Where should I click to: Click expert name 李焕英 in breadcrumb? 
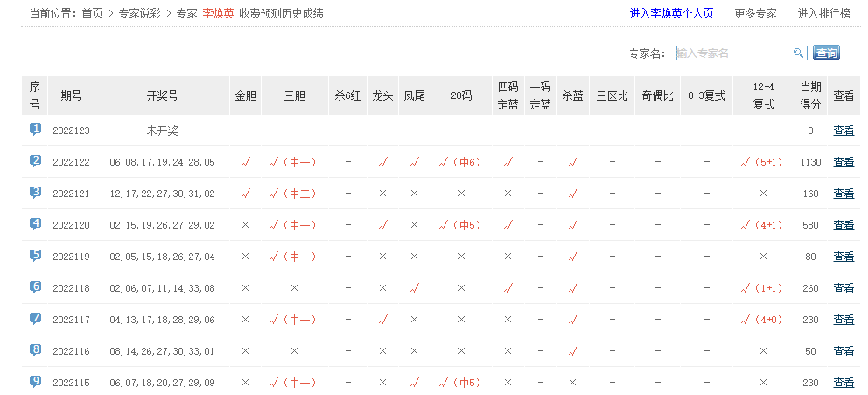tap(218, 14)
